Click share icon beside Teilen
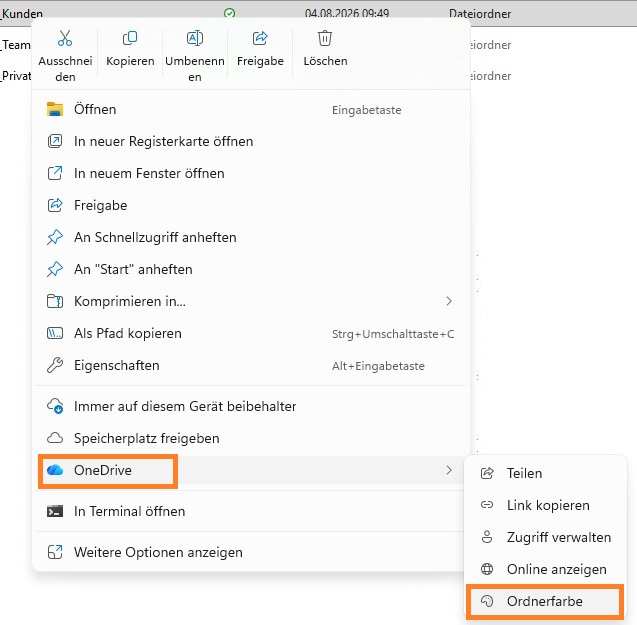This screenshot has width=637, height=625. (x=487, y=473)
